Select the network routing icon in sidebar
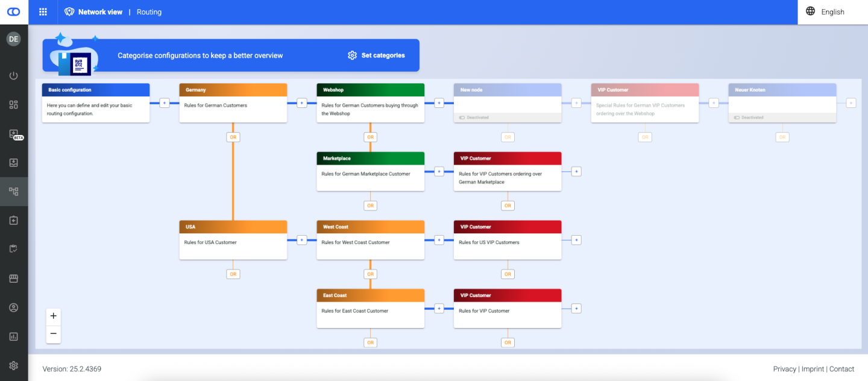 14,192
